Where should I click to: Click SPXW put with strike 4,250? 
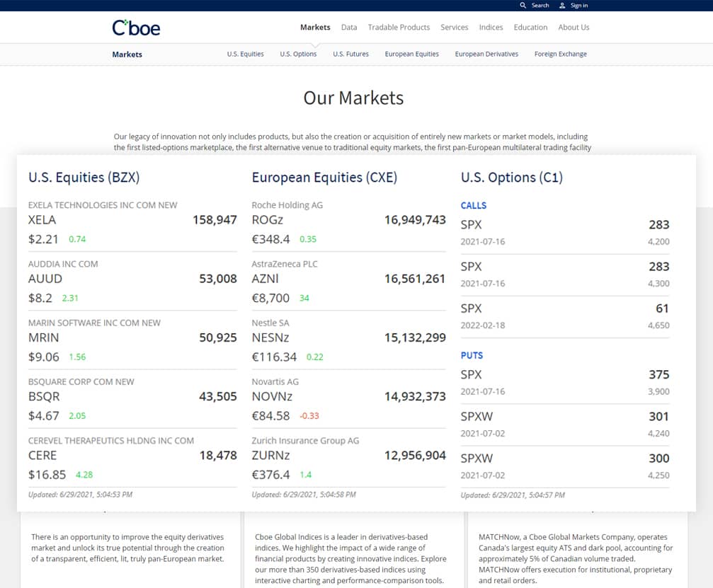[565, 466]
